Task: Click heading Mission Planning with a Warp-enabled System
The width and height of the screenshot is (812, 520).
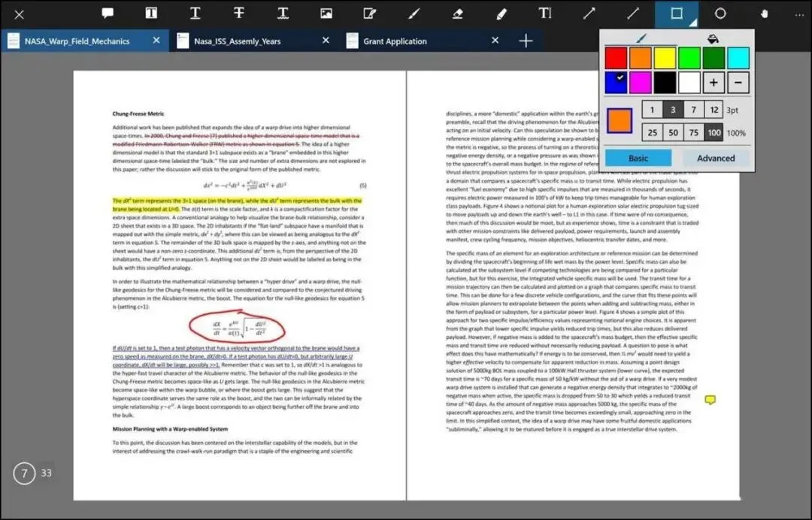Action: click(170, 429)
